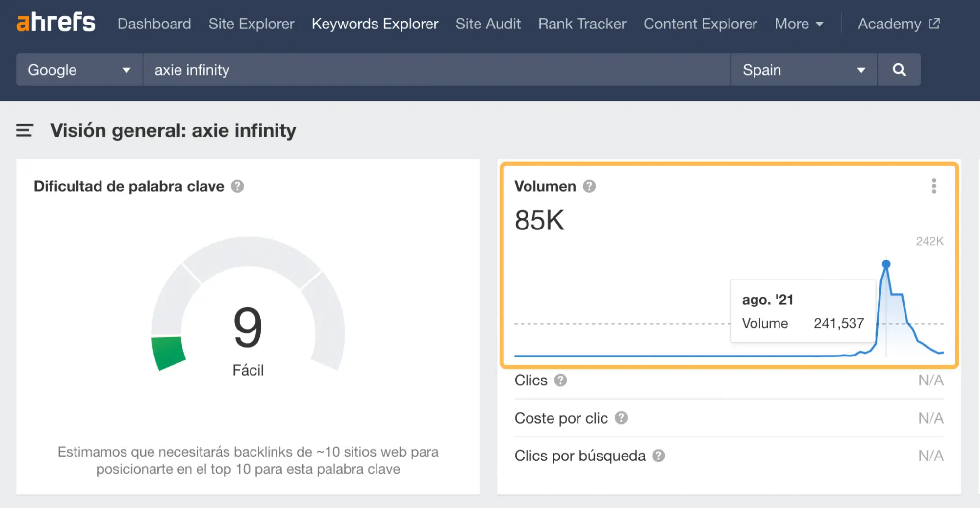Expand the More navigation menu
Screen dimensions: 980x508
click(x=799, y=24)
